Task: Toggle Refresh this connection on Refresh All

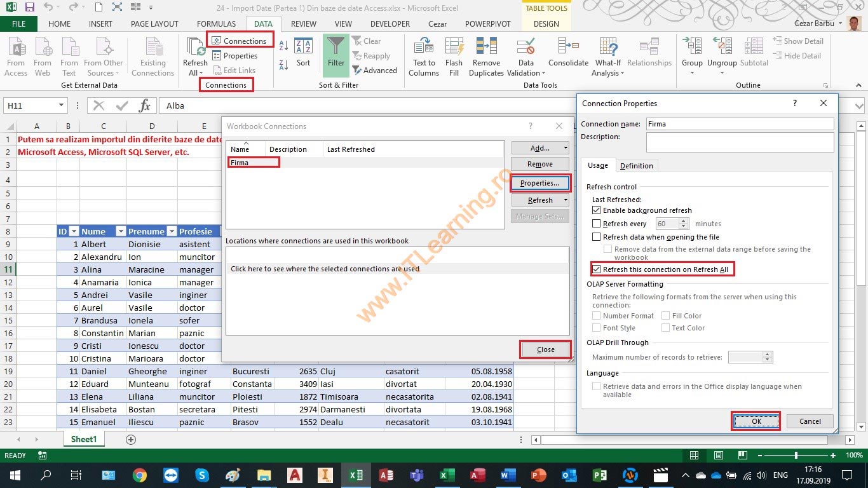Action: (x=596, y=269)
